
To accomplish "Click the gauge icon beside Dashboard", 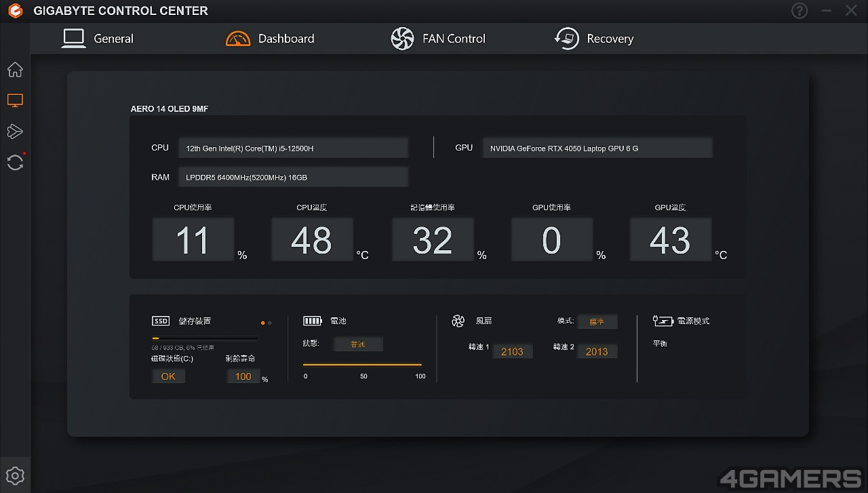I will click(238, 39).
